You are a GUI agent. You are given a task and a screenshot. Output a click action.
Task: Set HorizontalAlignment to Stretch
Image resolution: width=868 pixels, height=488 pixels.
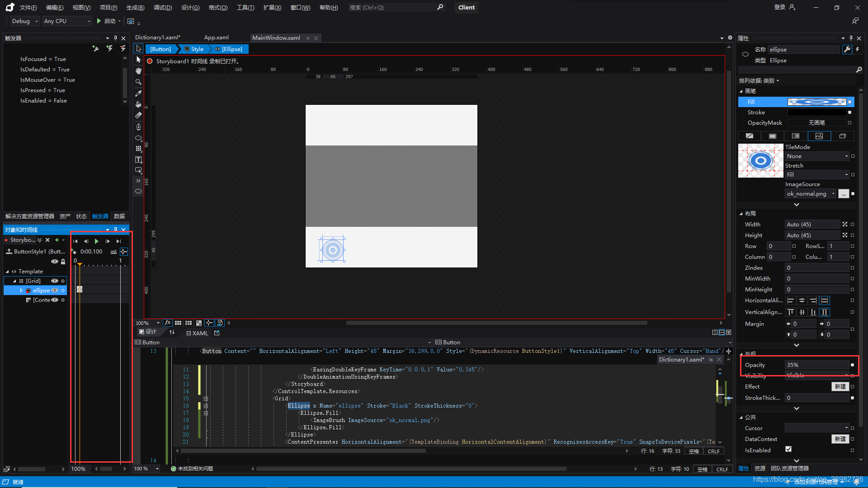click(825, 300)
